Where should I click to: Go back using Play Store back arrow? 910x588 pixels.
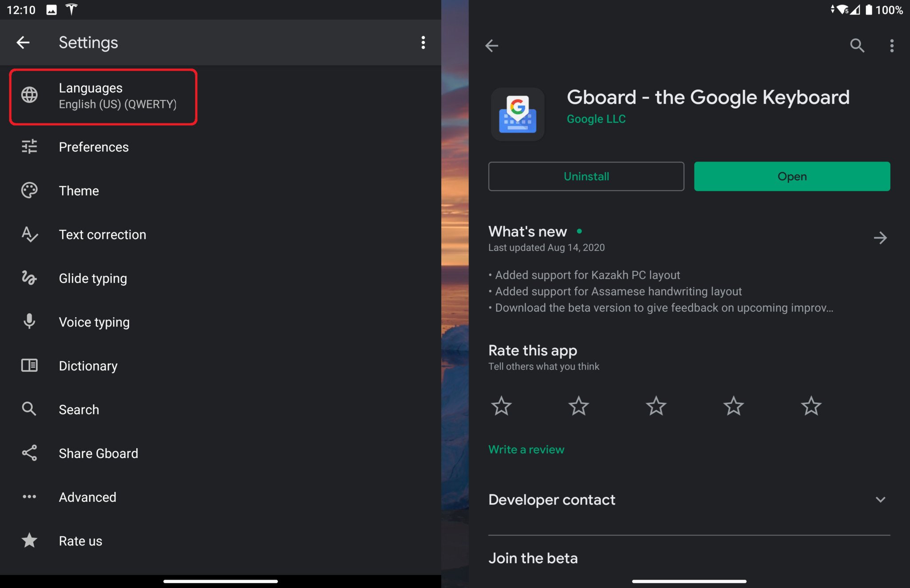click(x=492, y=45)
